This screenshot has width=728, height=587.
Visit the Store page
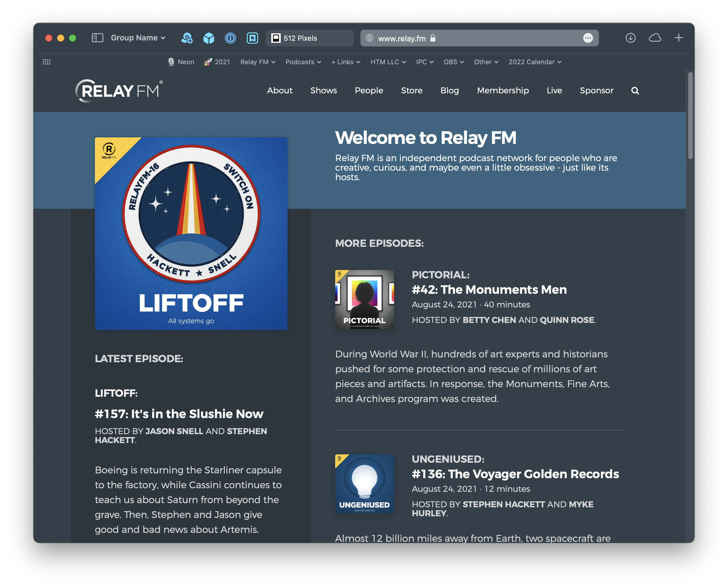(x=412, y=91)
